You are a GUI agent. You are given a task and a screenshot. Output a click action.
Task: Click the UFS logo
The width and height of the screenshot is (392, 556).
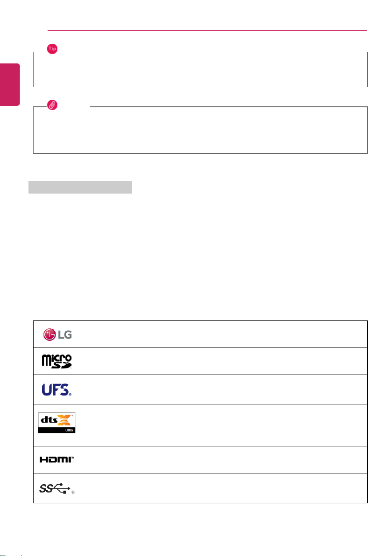tap(57, 389)
